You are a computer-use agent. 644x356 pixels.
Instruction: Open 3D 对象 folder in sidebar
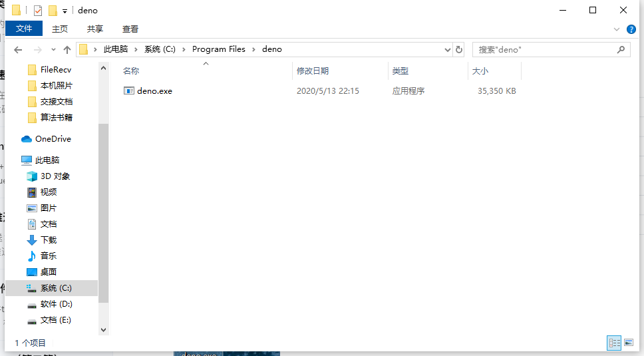[48, 176]
